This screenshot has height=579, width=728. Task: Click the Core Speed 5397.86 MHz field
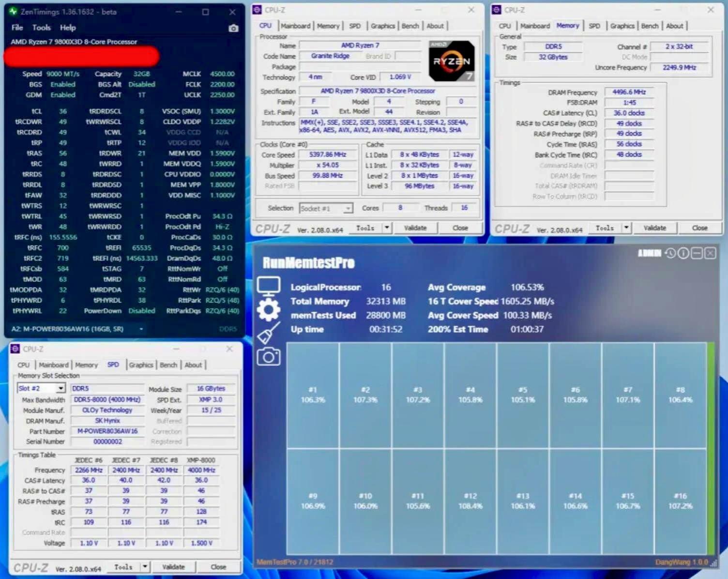328,155
